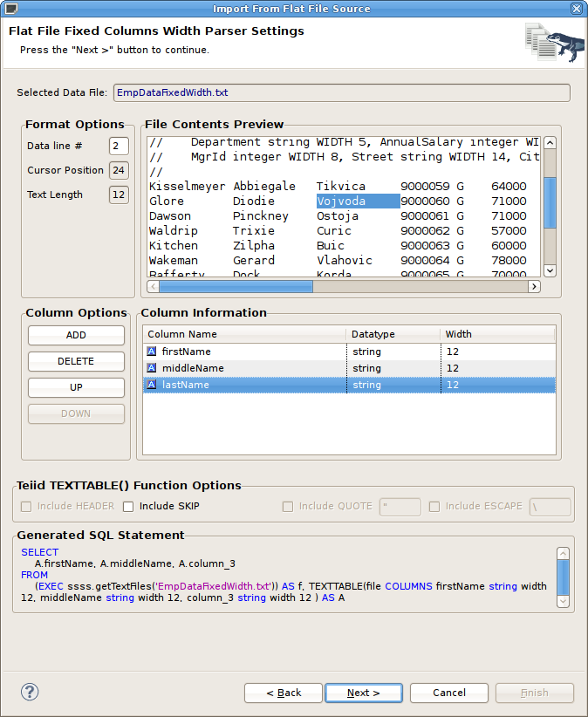Click Next to continue the wizard
The image size is (588, 717).
[x=363, y=693]
